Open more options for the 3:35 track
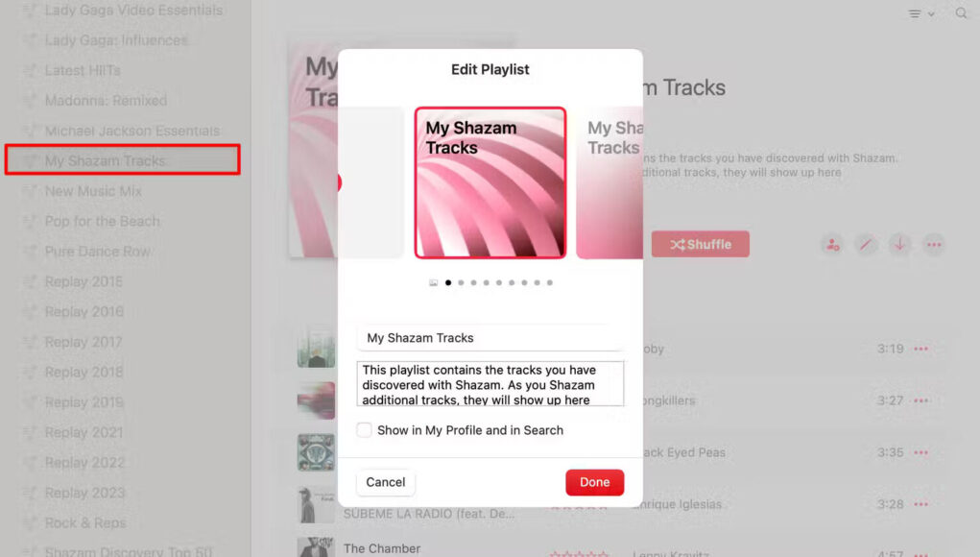 coord(920,452)
